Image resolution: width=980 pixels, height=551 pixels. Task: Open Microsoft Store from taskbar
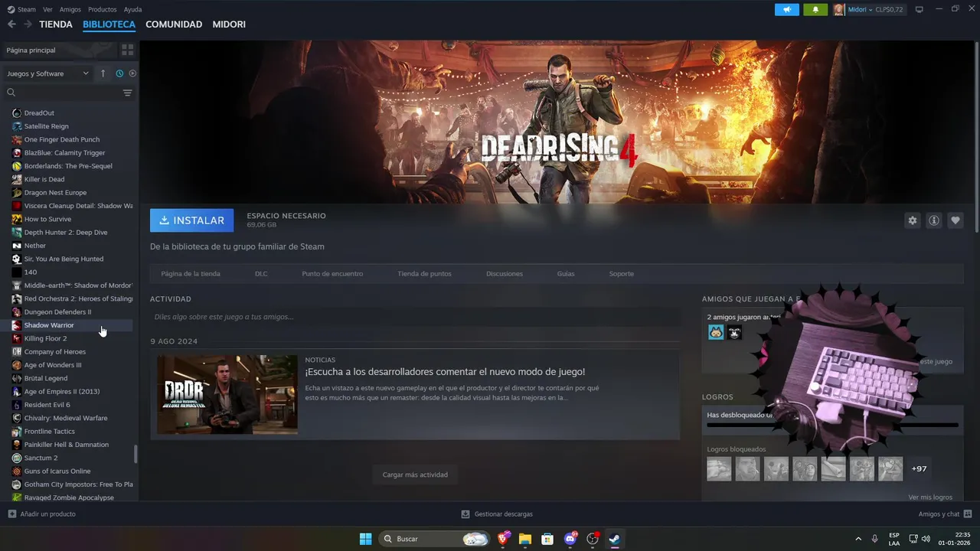(x=547, y=539)
